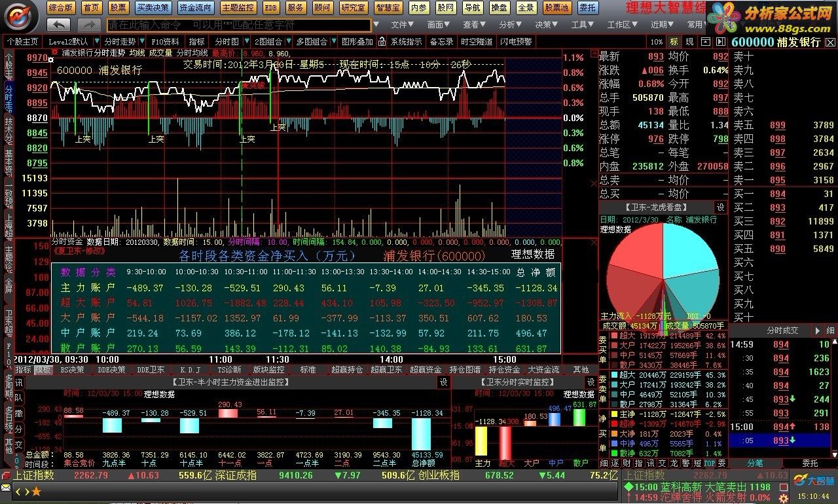Switch to the K.D.J indicator tab
838x504 pixels.
pyautogui.click(x=191, y=370)
